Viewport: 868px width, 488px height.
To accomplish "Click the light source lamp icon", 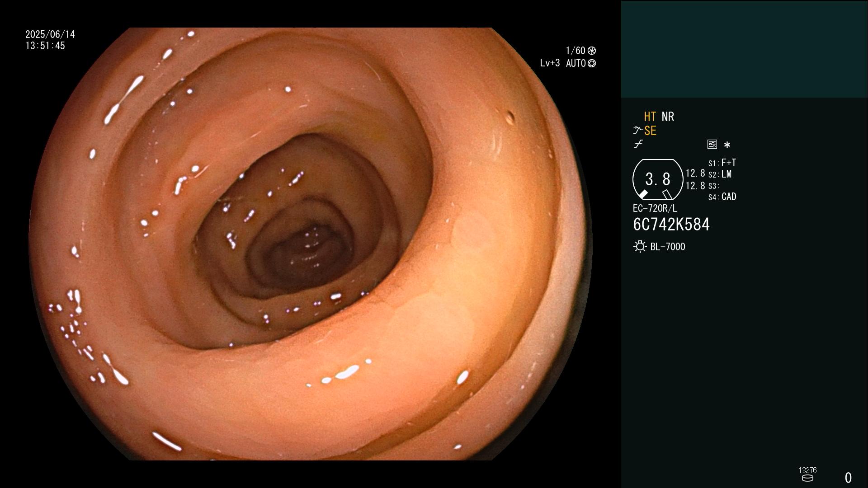I will (x=640, y=247).
